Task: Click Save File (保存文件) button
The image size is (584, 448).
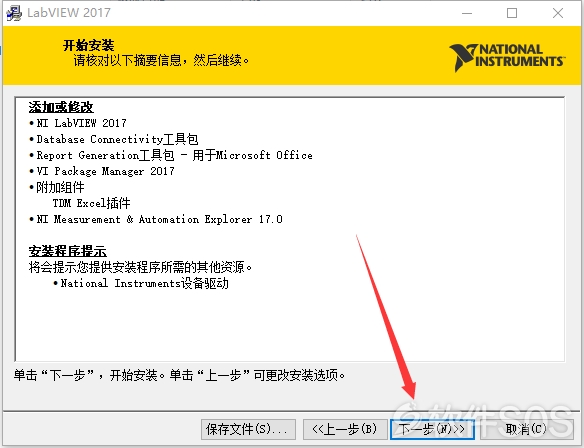Action: 248,429
